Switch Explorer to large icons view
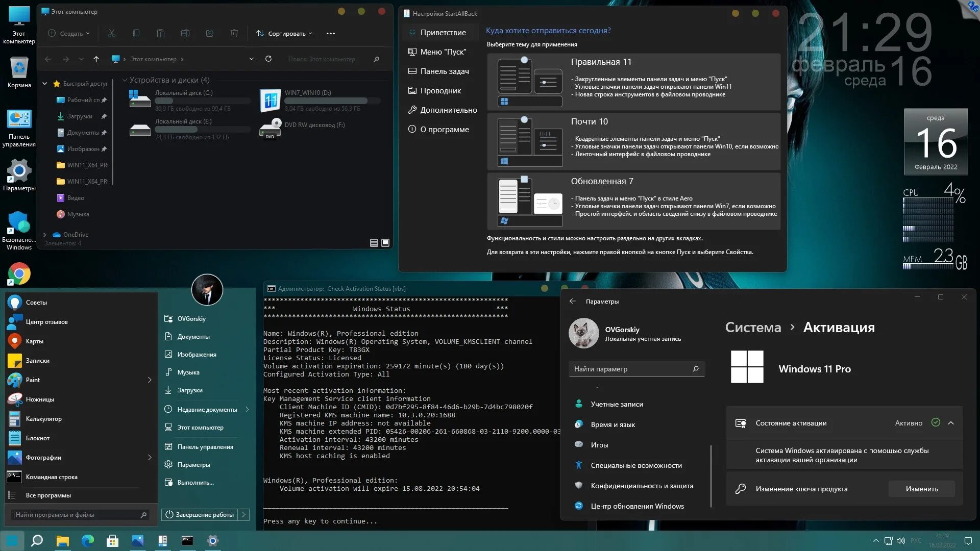 (385, 243)
